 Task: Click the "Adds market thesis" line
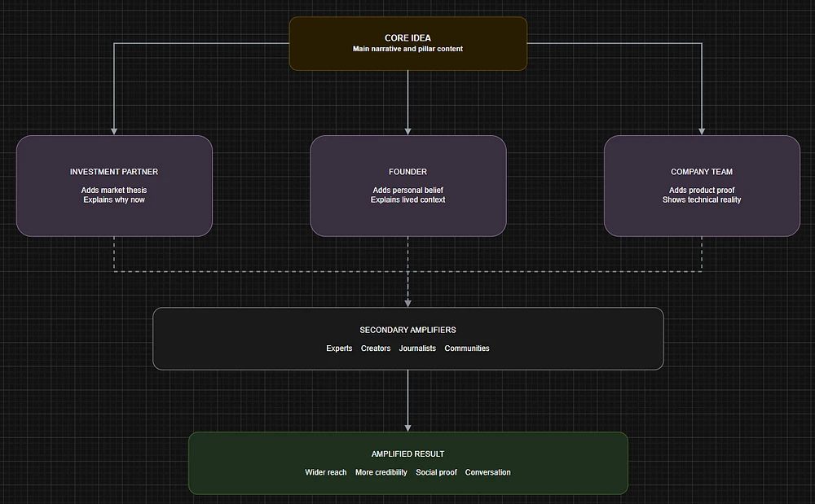[x=114, y=191]
